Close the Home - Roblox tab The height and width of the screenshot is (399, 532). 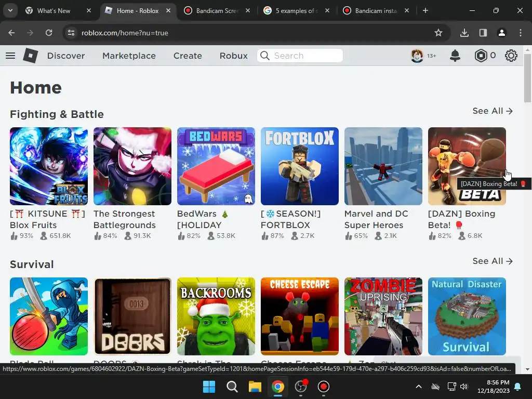(x=168, y=10)
